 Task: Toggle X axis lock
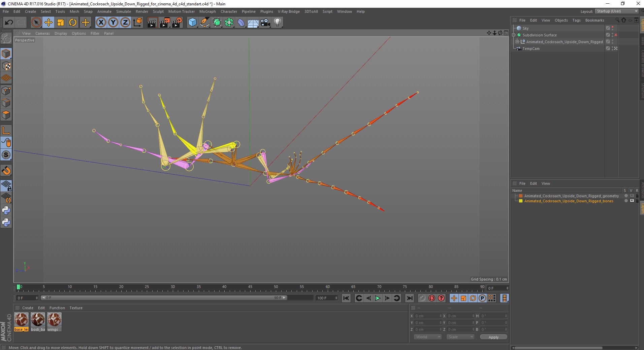click(101, 23)
